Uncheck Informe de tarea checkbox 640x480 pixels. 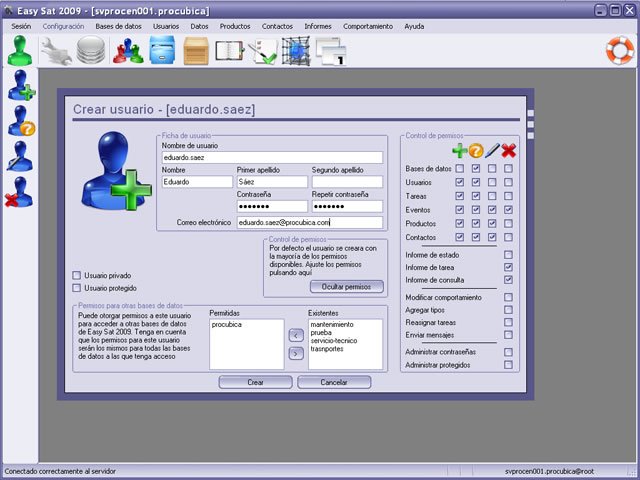pyautogui.click(x=508, y=267)
